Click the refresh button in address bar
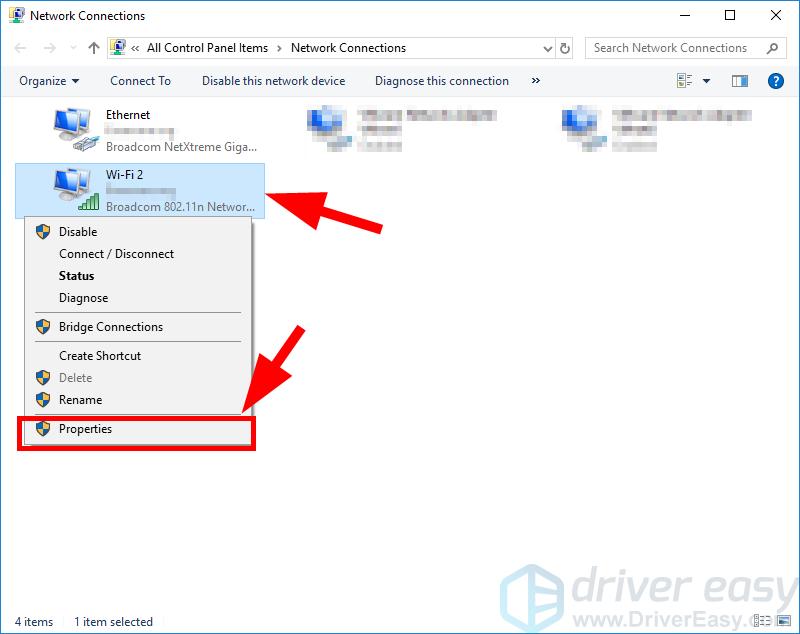The image size is (800, 634). (566, 48)
